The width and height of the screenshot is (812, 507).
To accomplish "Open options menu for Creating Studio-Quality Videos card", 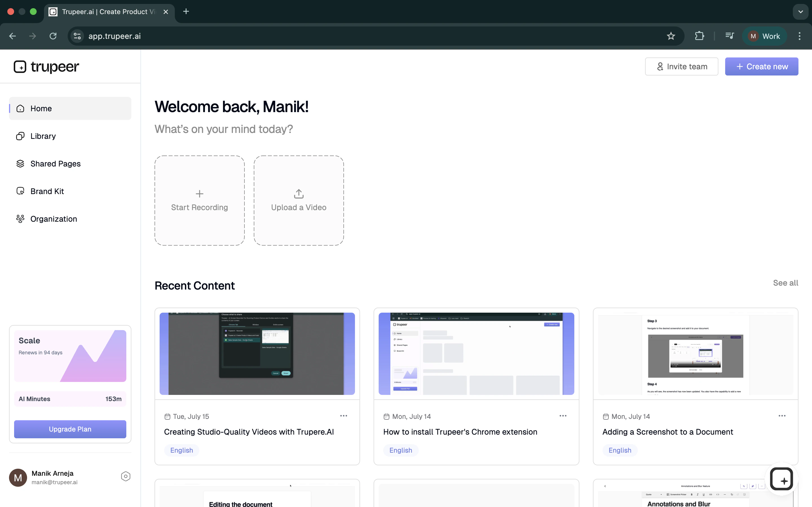I will click(x=344, y=416).
